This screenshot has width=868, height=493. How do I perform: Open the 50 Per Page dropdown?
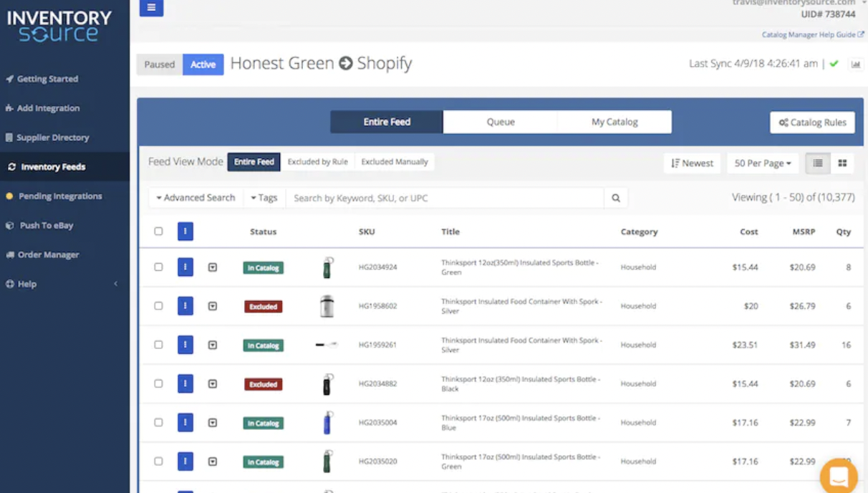click(x=762, y=163)
